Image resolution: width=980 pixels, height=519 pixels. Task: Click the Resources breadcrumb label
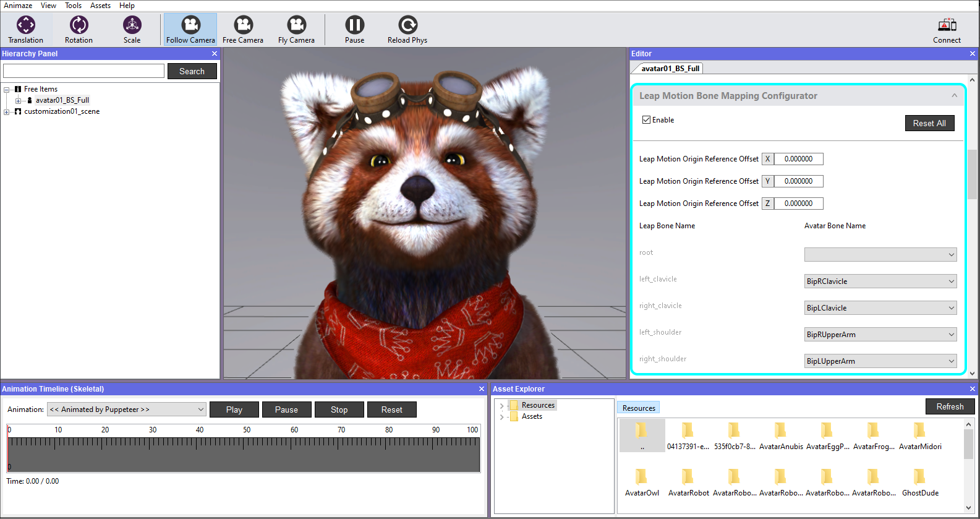(639, 408)
